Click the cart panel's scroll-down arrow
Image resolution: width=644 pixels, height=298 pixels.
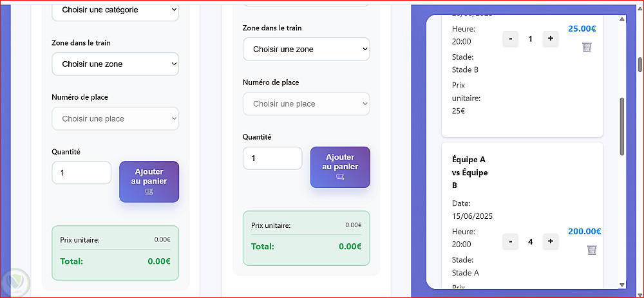tap(622, 284)
